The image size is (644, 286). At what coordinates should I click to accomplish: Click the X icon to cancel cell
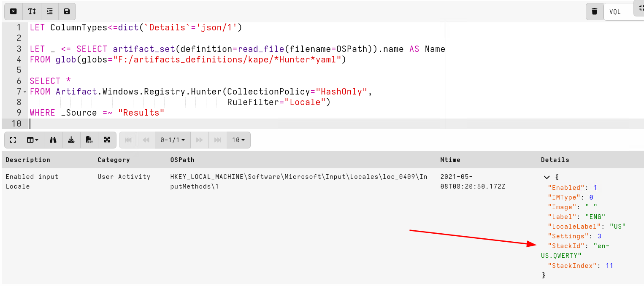(x=13, y=11)
